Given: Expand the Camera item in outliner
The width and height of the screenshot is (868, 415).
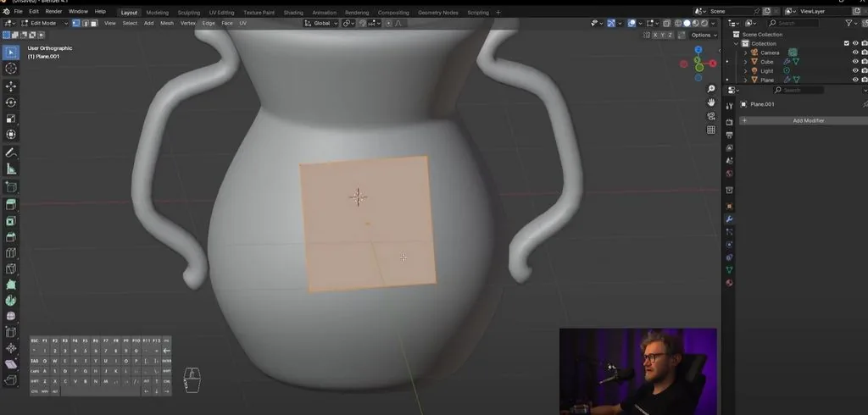Looking at the screenshot, I should click(x=745, y=53).
